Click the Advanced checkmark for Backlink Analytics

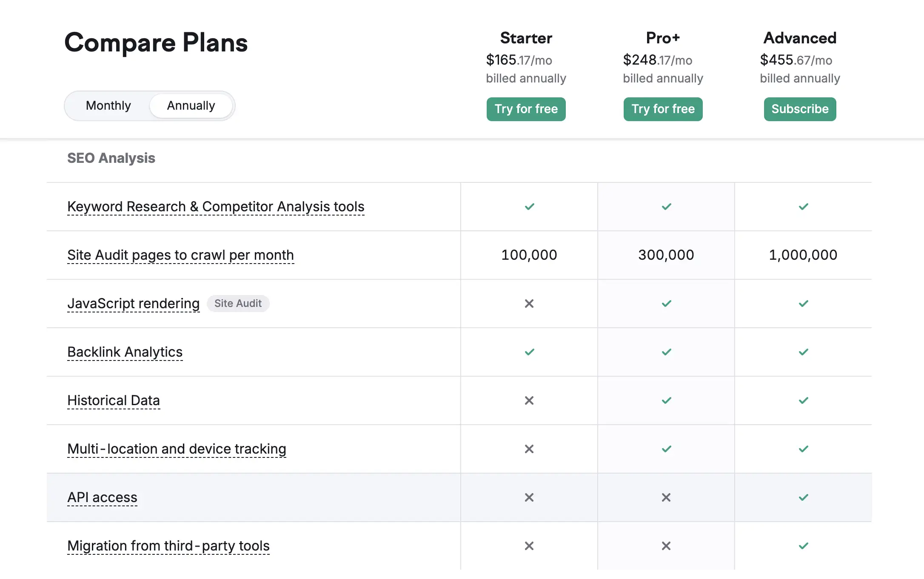click(x=804, y=352)
